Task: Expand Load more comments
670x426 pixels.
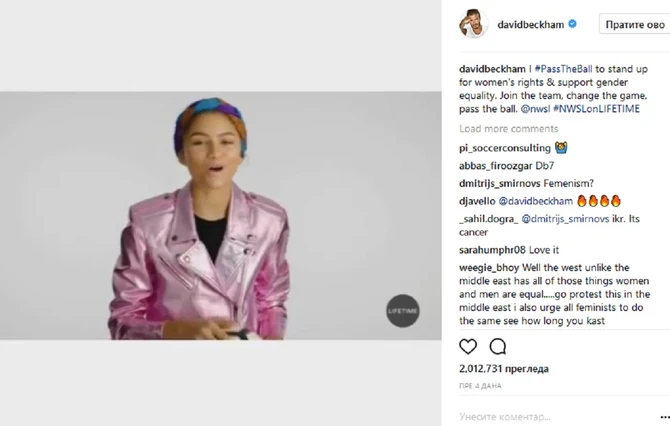Action: pyautogui.click(x=508, y=129)
